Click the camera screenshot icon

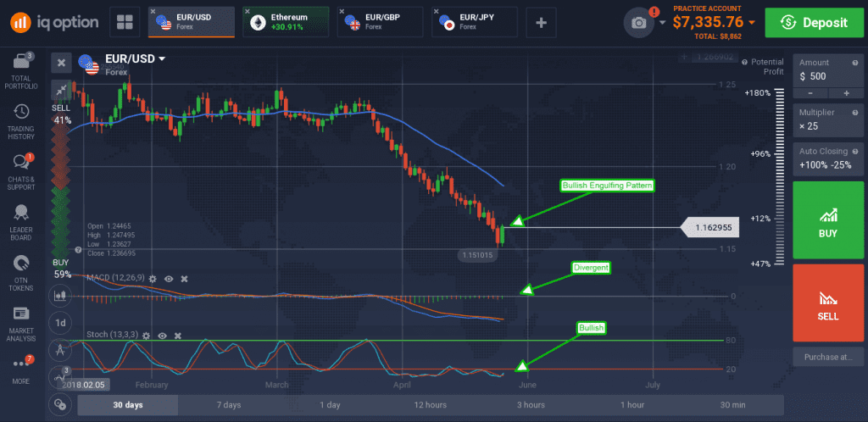[x=639, y=22]
